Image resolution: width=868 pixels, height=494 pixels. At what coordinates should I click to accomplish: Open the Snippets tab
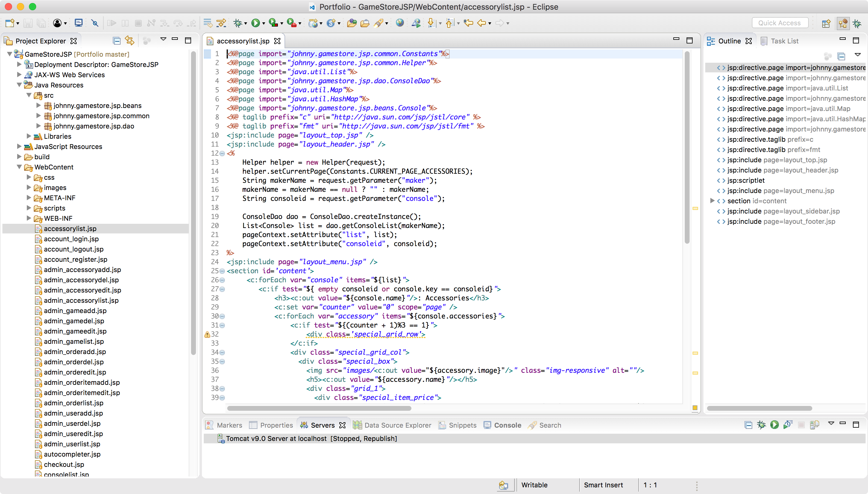[x=458, y=425]
